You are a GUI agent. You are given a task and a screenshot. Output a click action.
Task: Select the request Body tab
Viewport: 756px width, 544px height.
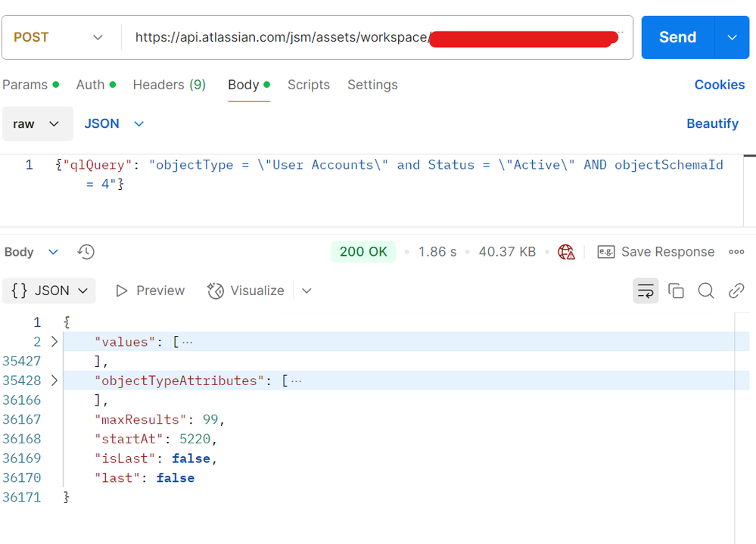pyautogui.click(x=249, y=85)
